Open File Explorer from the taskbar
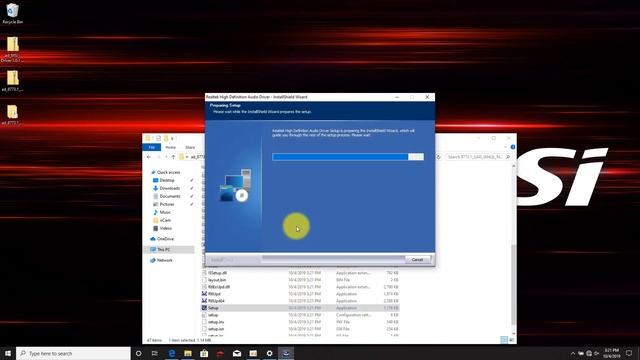Screen dimensions: 640x360 point(188,353)
